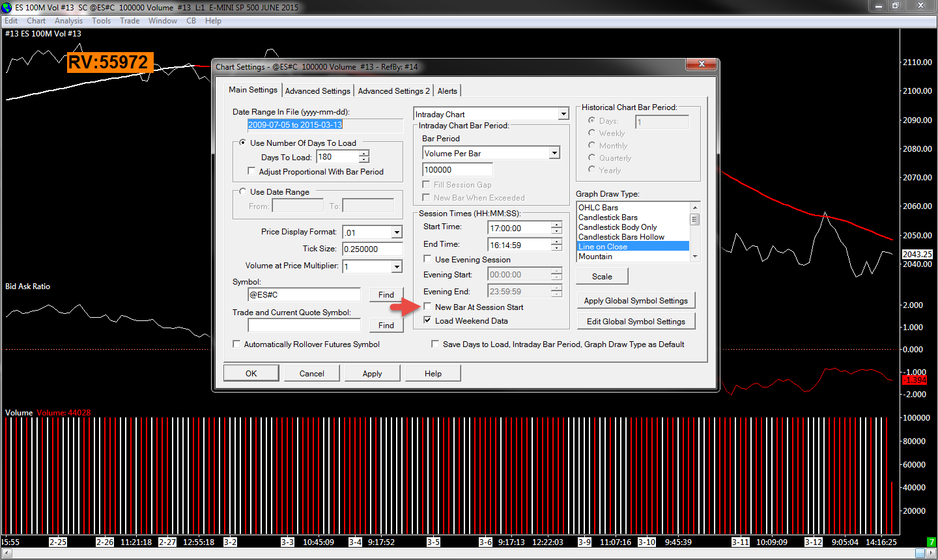Expand the Volume at Price Multiplier dropdown

point(397,266)
